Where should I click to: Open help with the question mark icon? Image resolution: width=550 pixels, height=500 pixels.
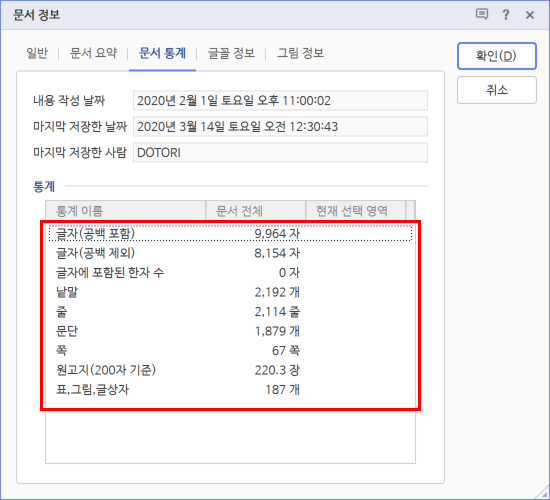(505, 15)
